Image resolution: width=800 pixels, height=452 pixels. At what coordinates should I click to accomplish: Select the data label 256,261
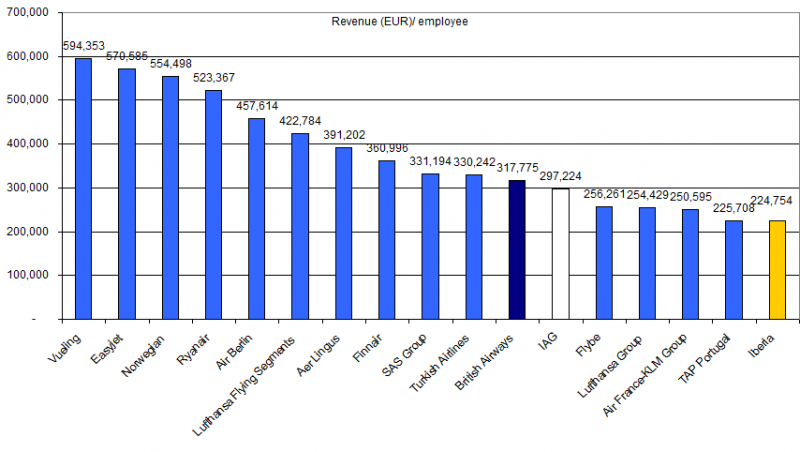[x=605, y=194]
